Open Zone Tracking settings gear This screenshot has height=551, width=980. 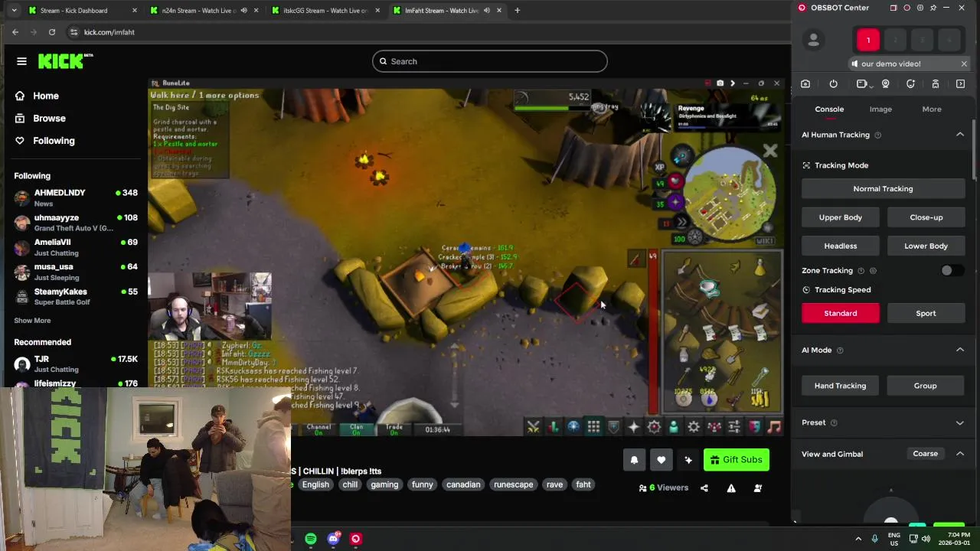click(x=873, y=270)
